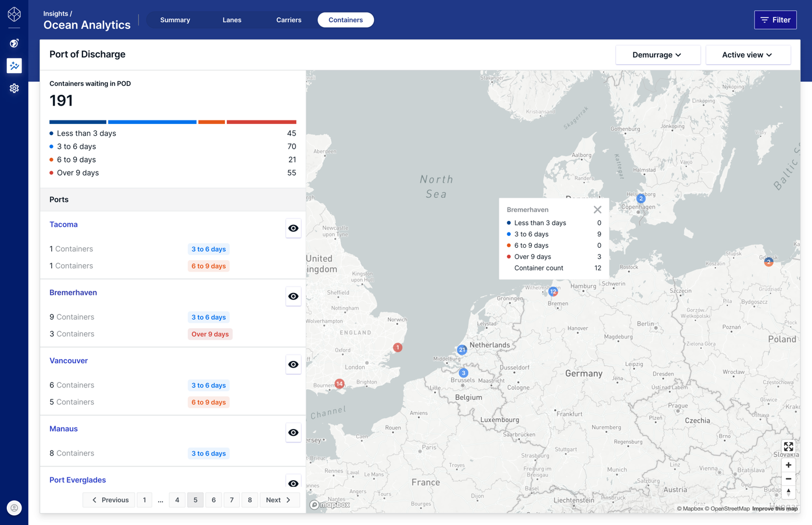Viewport: 812px width, 525px height.
Task: Open the Tacoma port link
Action: (x=64, y=224)
